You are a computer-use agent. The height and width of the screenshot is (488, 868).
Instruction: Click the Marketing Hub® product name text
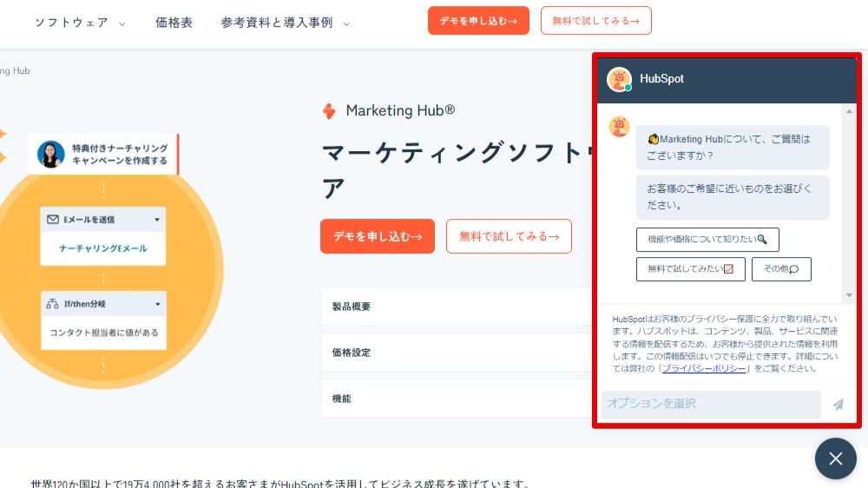click(400, 111)
